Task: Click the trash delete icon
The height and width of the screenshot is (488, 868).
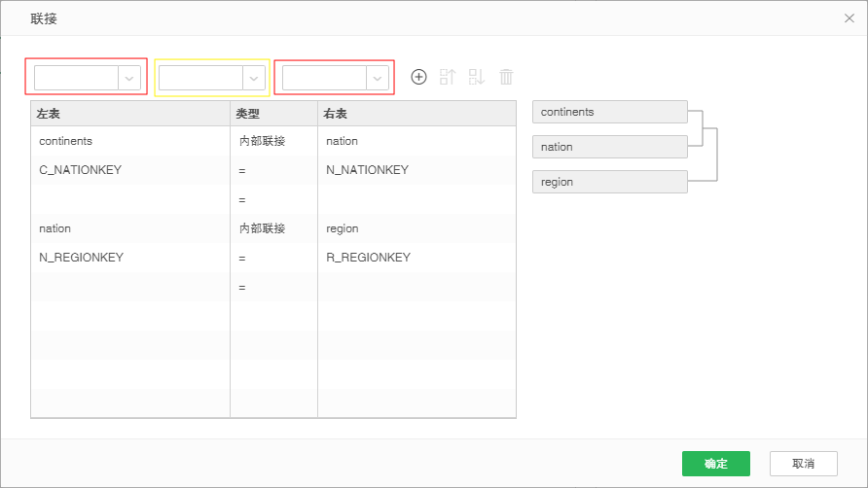Action: coord(506,77)
